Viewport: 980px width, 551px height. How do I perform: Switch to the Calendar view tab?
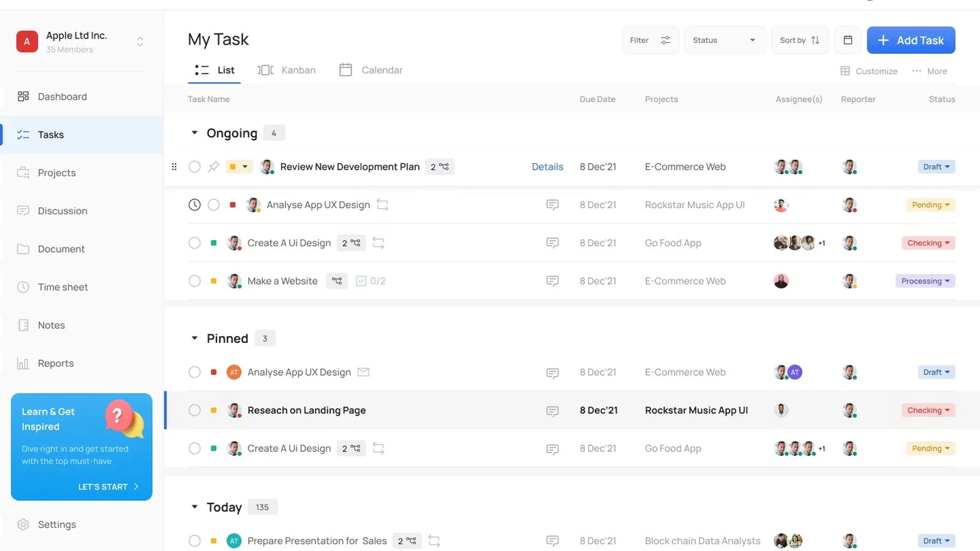click(x=371, y=70)
